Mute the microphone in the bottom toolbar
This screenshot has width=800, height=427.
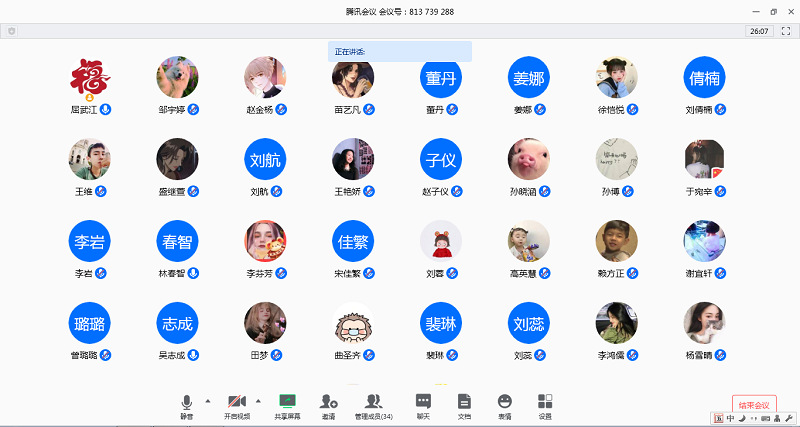(x=186, y=401)
